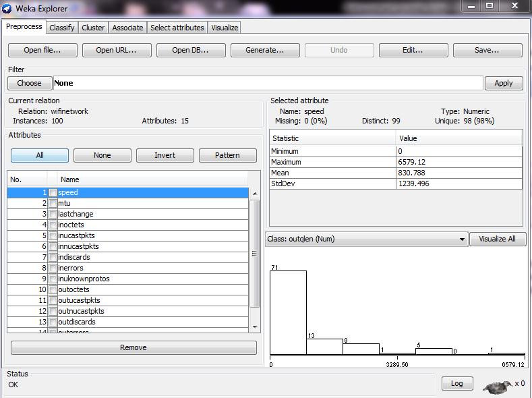Maximize the Weka Explorer window
This screenshot has height=398, width=532.
point(490,6)
